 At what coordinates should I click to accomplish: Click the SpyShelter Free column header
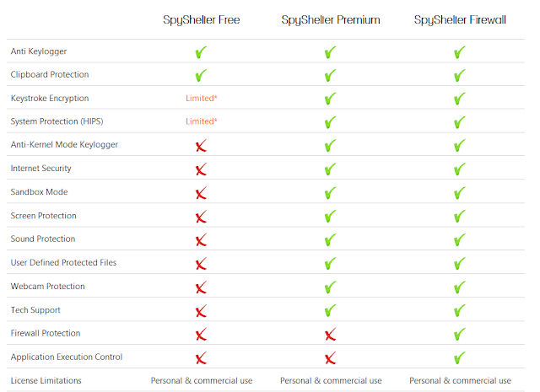201,19
